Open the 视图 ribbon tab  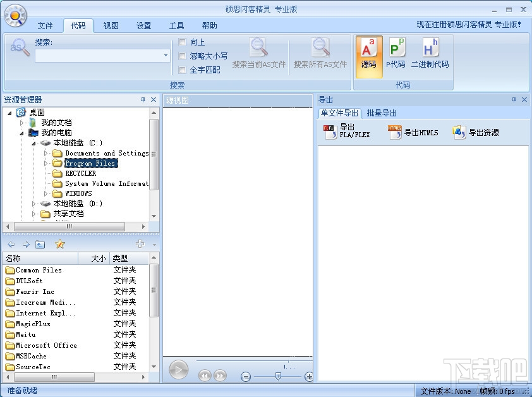111,25
